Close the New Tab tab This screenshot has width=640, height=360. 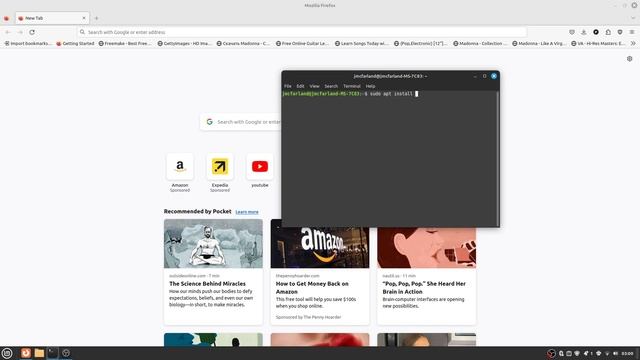tap(84, 18)
